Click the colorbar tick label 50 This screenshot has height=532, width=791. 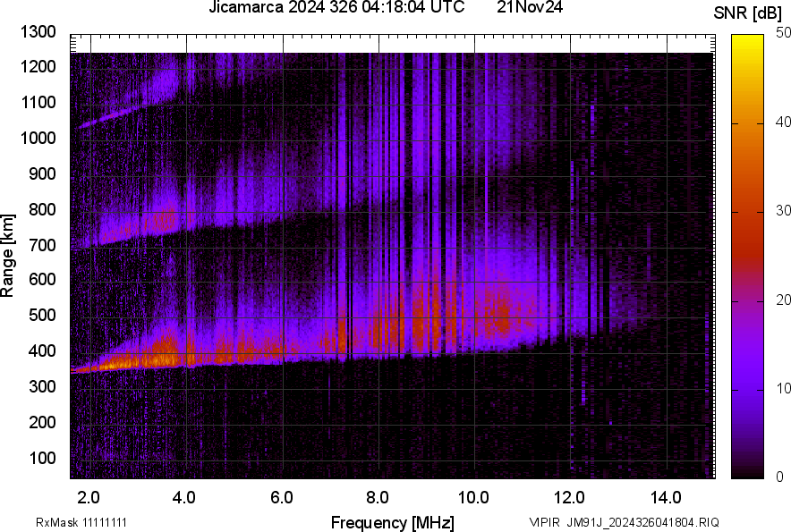point(784,32)
